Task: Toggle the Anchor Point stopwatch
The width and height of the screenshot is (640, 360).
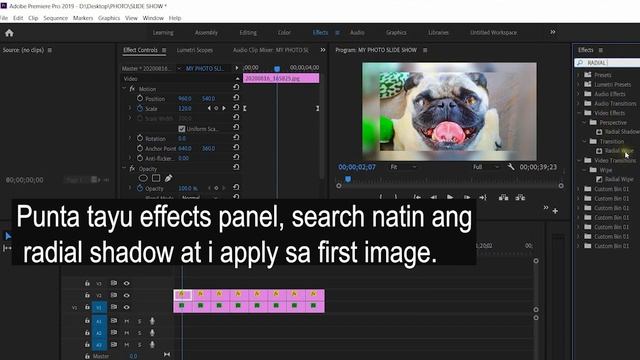Action: click(x=140, y=148)
